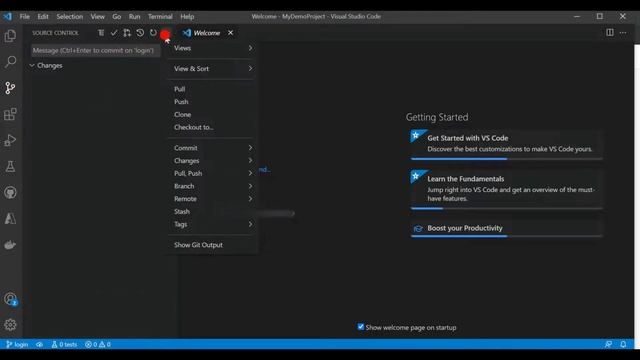Open the Selection menu
640x360 pixels.
click(69, 16)
